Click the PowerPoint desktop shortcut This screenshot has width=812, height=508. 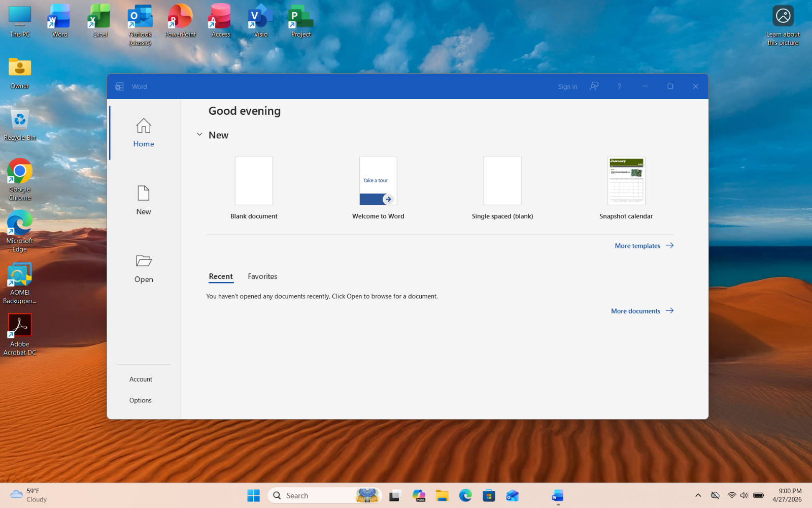180,21
